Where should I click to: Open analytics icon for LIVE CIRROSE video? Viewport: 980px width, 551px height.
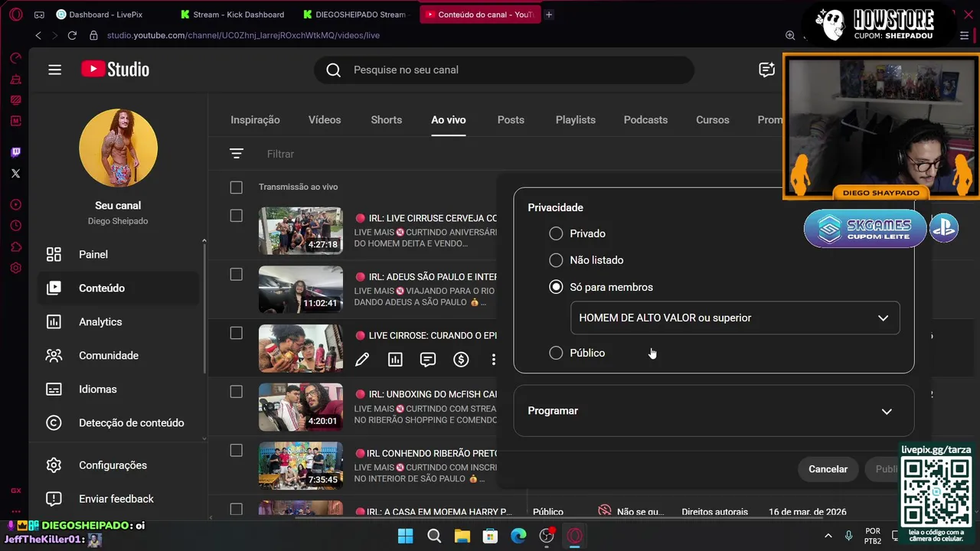395,359
